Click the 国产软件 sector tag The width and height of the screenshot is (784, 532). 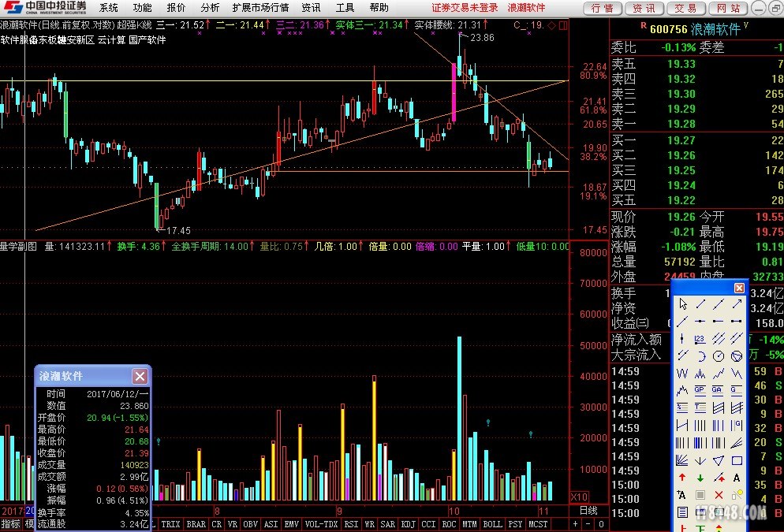click(x=147, y=40)
